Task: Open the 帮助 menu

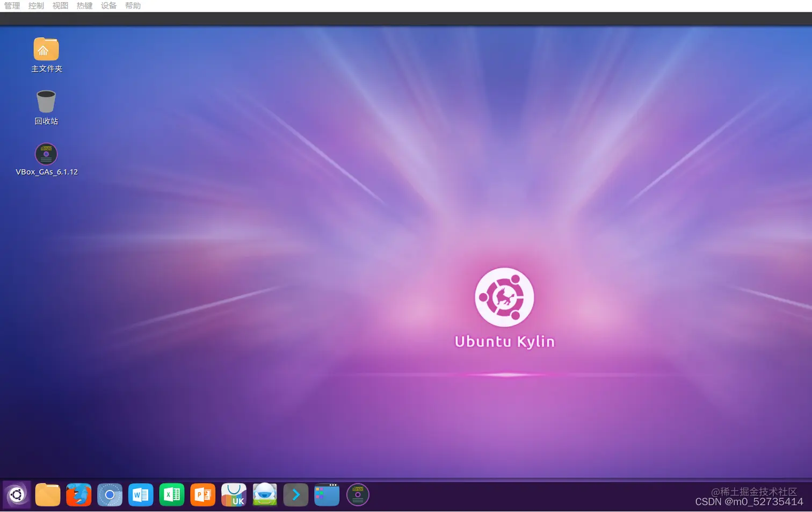Action: point(133,6)
